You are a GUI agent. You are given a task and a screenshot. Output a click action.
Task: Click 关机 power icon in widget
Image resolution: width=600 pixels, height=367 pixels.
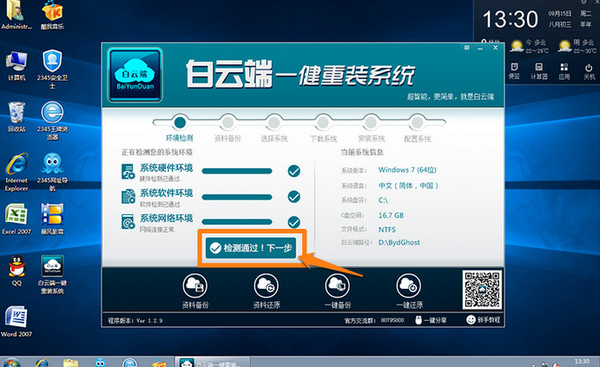pos(589,71)
